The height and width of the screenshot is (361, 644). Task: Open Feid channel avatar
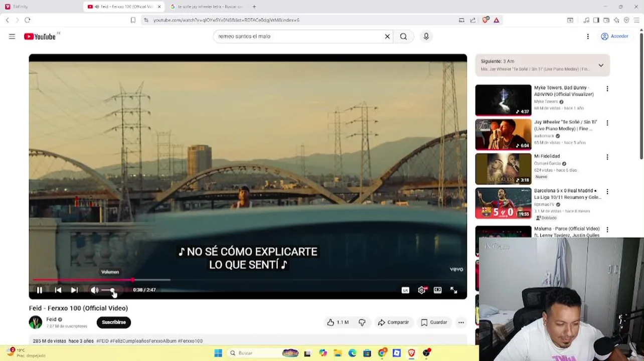[36, 322]
